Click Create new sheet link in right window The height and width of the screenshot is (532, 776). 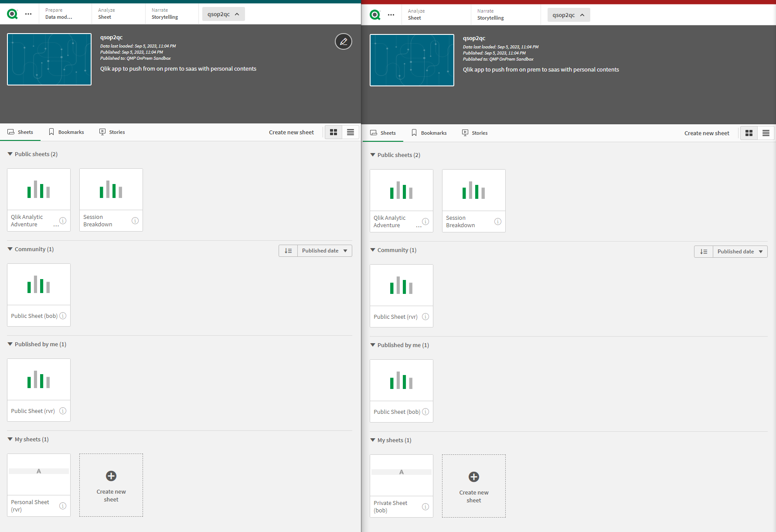click(x=707, y=133)
